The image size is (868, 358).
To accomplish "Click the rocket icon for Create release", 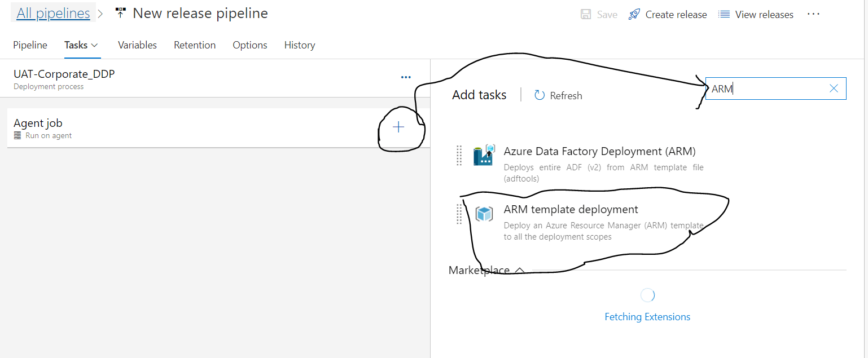I will pos(634,15).
